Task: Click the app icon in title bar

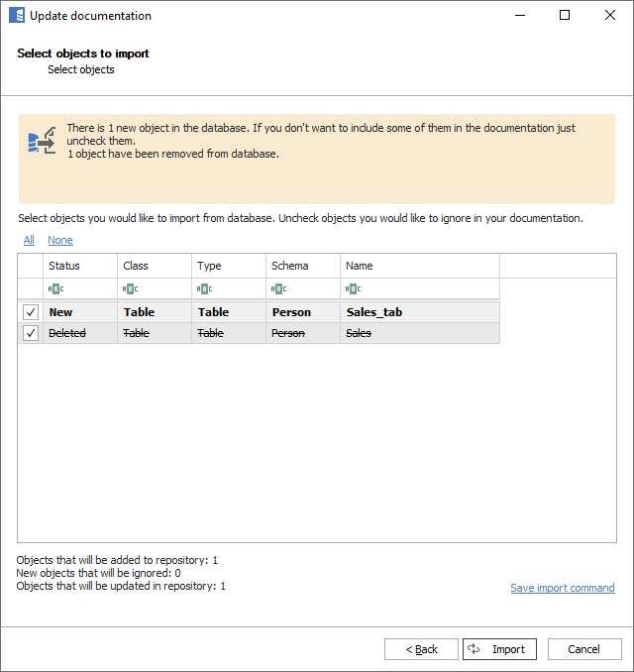Action: [16, 16]
